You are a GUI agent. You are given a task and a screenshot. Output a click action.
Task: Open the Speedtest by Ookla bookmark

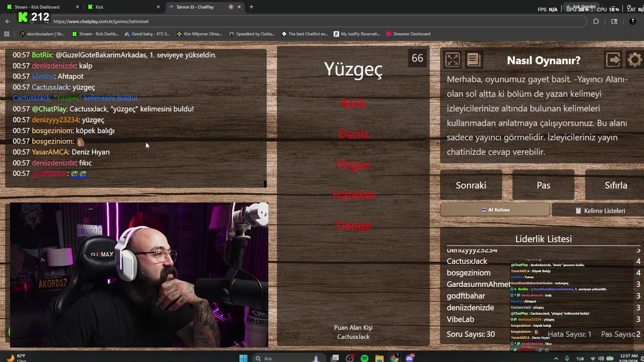pos(252,34)
